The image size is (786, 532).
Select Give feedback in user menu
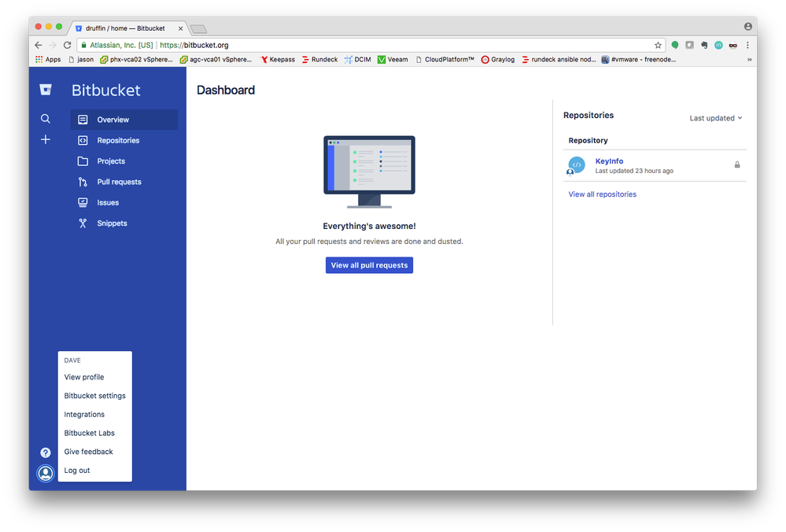click(89, 452)
